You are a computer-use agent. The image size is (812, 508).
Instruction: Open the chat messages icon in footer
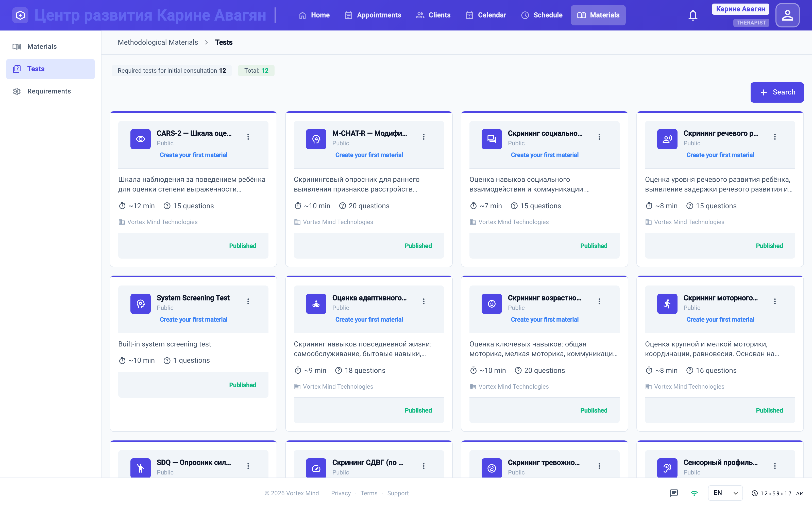(x=674, y=493)
